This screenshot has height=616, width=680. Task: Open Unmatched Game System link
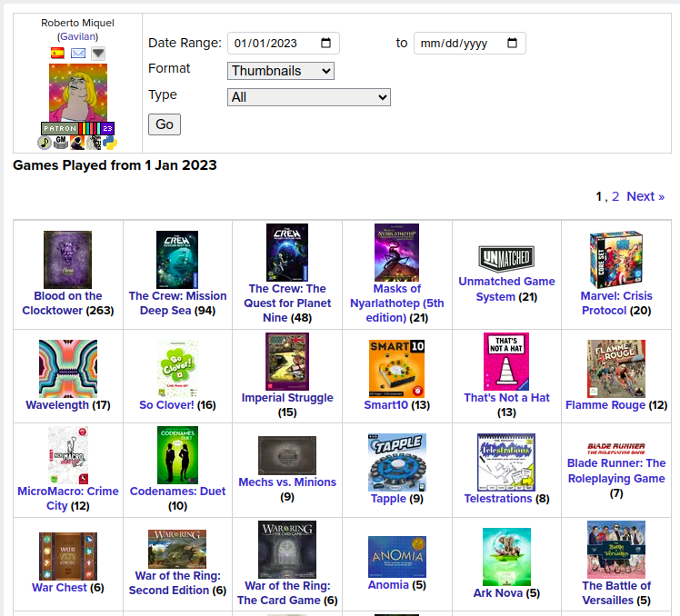pos(506,289)
